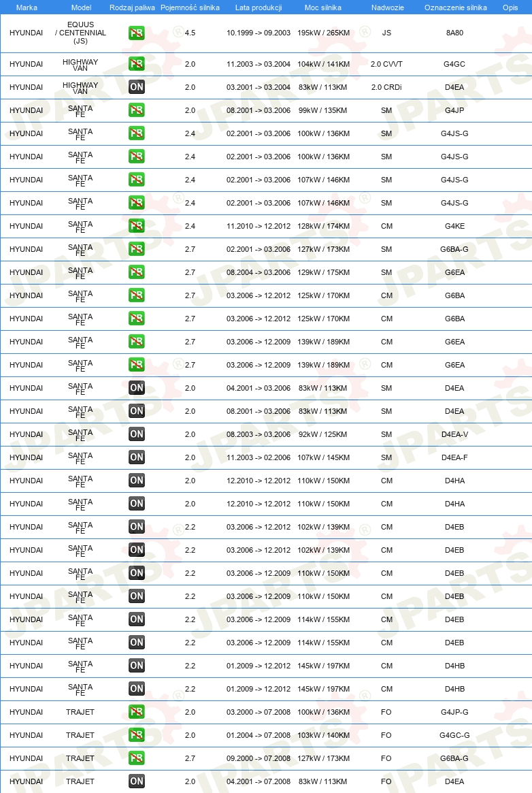532x793 pixels.
Task: Click the Oznaczenie silnika column header
Action: [x=455, y=7]
